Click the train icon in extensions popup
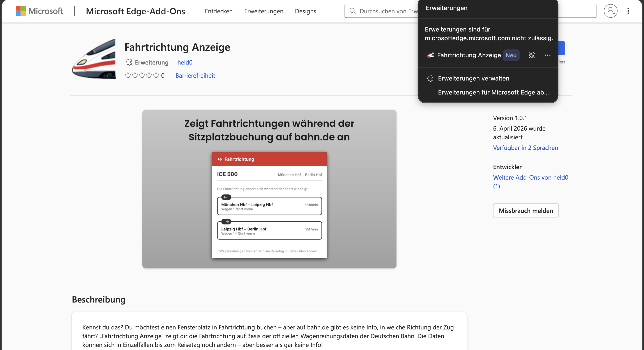Screen dimensions: 644x350 click(430, 55)
